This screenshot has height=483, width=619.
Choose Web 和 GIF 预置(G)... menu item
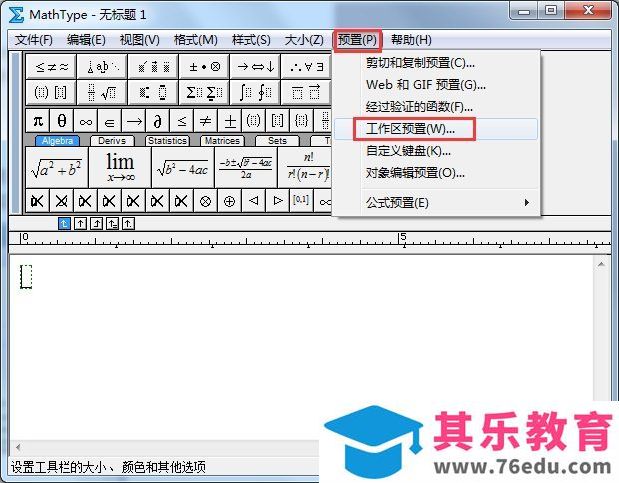pyautogui.click(x=436, y=85)
